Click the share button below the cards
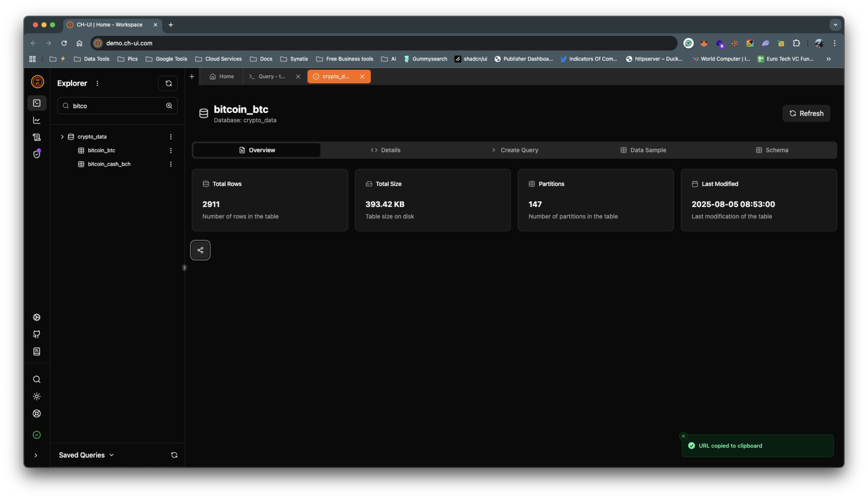Screen dimensions: 868x499 (200, 250)
